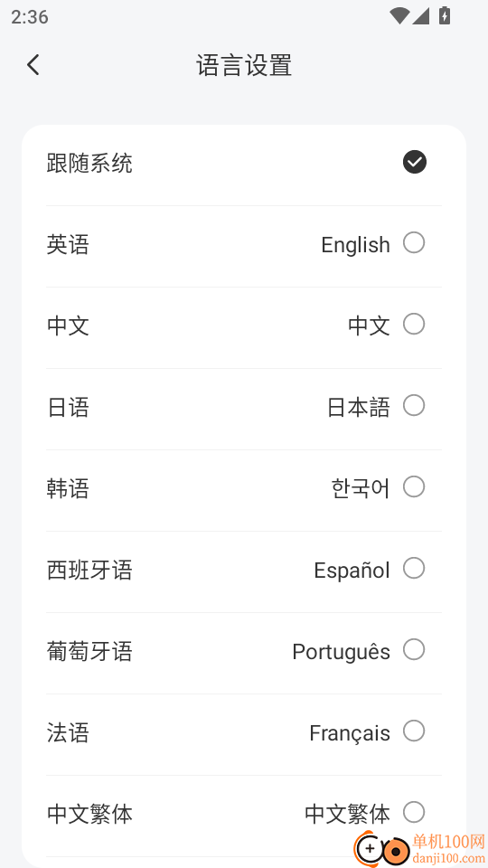The height and width of the screenshot is (868, 488).
Task: Select the Español radio button
Action: click(x=414, y=569)
